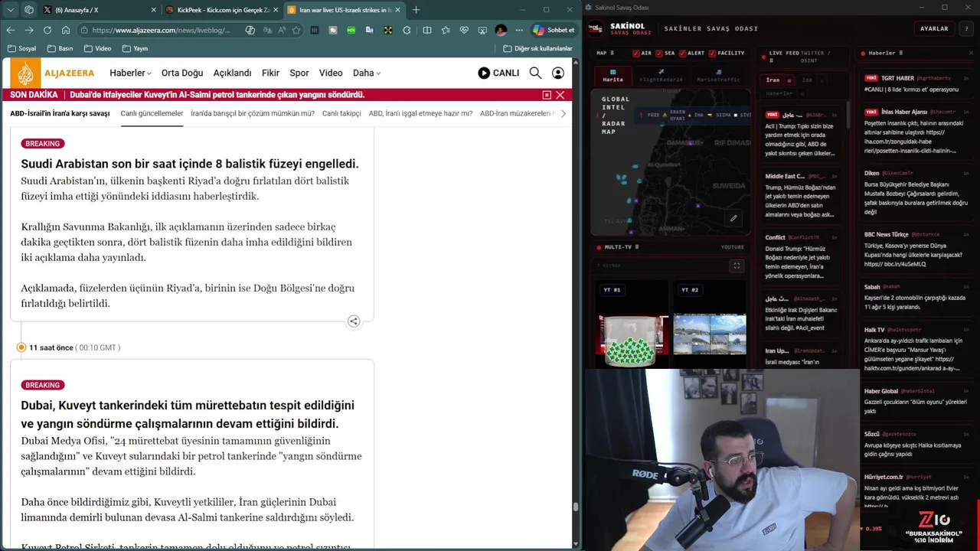
Task: Switch to the Anasayfa / X browser tab
Action: [98, 10]
